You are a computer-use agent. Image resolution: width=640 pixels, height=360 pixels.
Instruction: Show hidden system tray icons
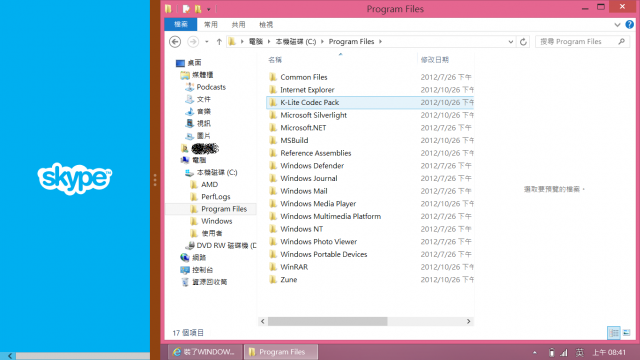point(535,352)
